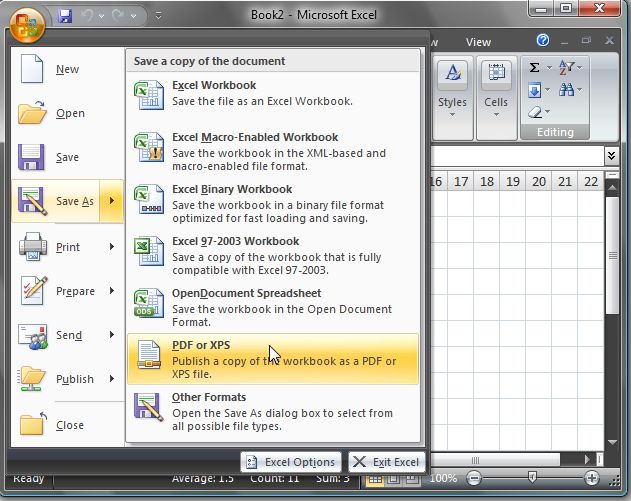Click the Zoom In plus button
This screenshot has width=631, height=501.
coord(591,478)
